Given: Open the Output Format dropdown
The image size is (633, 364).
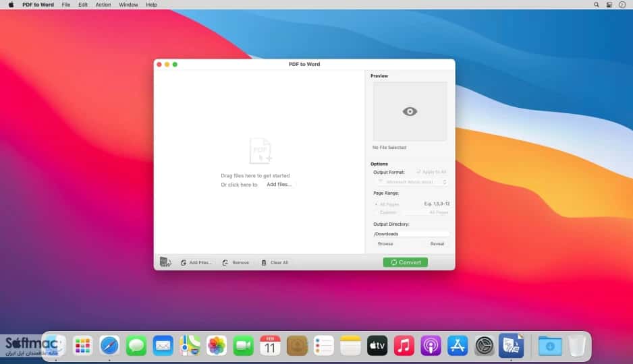Looking at the screenshot, I should [x=412, y=182].
